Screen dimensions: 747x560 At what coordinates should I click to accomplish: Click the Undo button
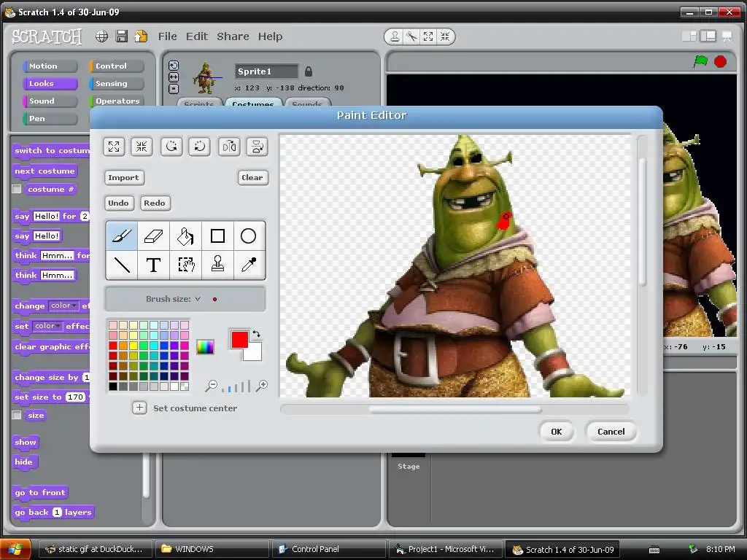119,203
